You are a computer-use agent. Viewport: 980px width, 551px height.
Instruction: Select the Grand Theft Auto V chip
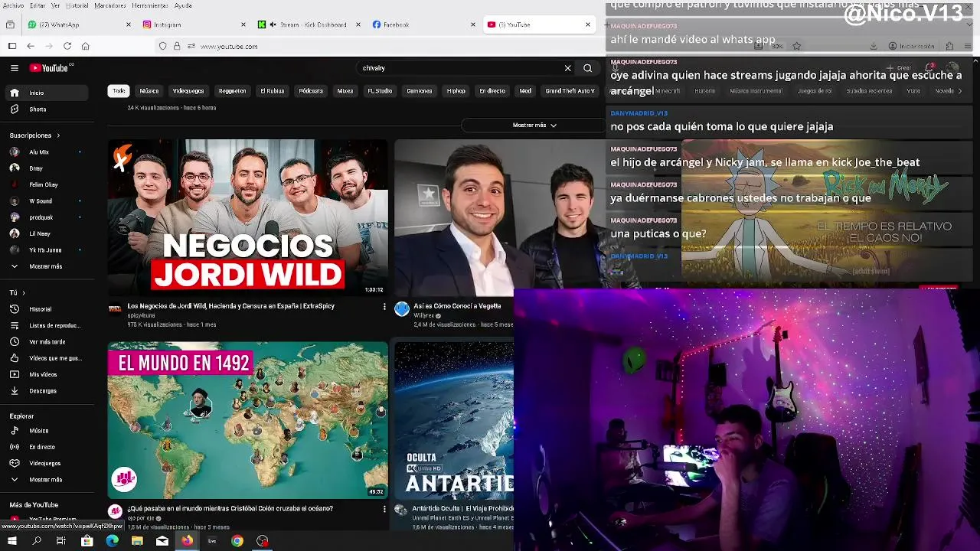(x=570, y=91)
